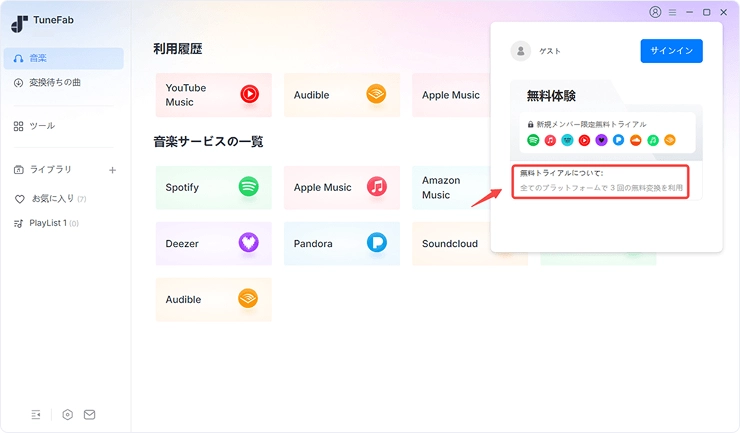Open the Audible card in 利用履歴
The width and height of the screenshot is (740, 433).
coord(342,95)
